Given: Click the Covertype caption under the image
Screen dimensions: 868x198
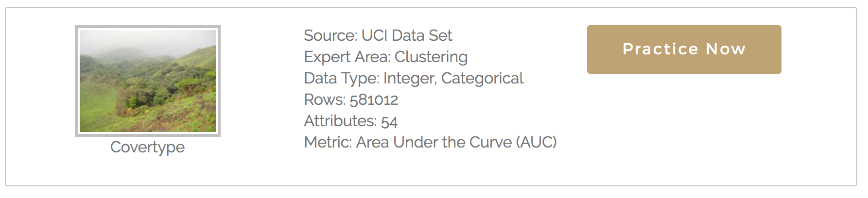Looking at the screenshot, I should point(147,147).
